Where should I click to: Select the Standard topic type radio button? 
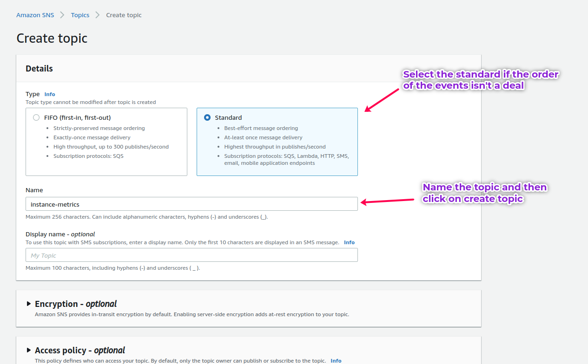pos(207,117)
